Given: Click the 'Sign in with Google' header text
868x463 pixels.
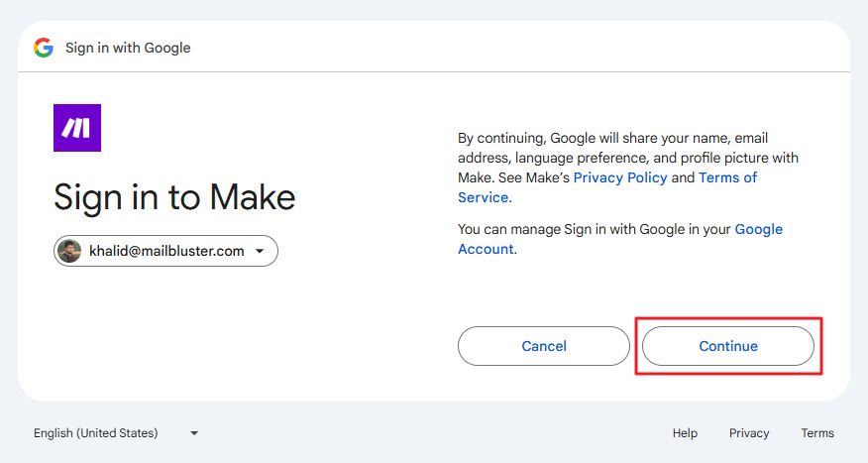Looking at the screenshot, I should click(128, 48).
